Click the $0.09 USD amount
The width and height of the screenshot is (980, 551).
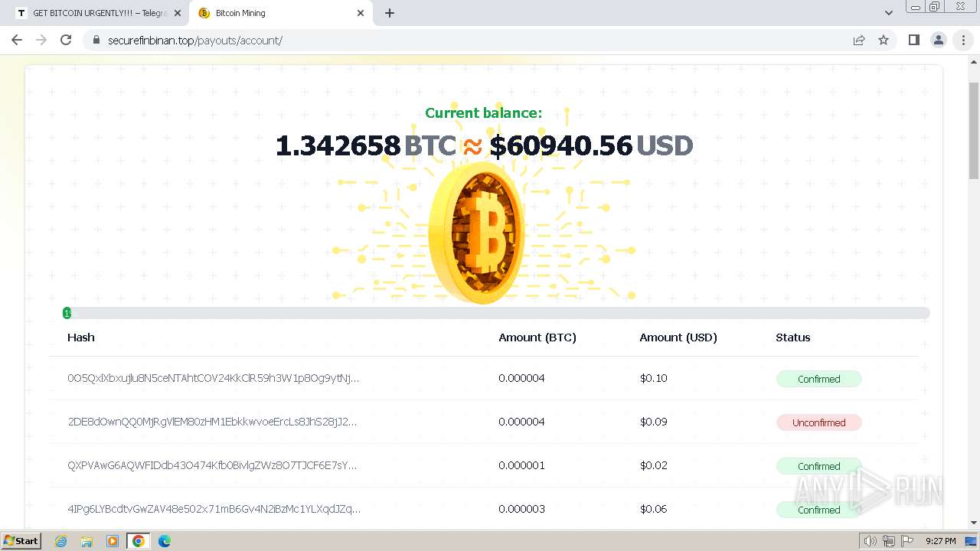(x=654, y=422)
